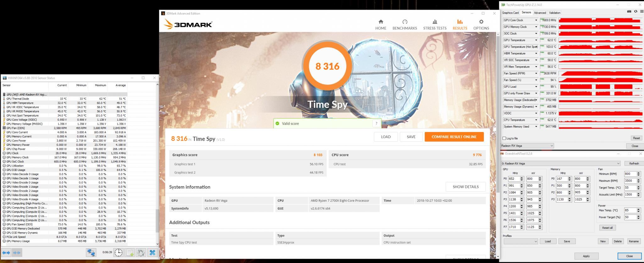Increase Power Target (%) stepper value
This screenshot has width=644, height=263.
pos(638,216)
